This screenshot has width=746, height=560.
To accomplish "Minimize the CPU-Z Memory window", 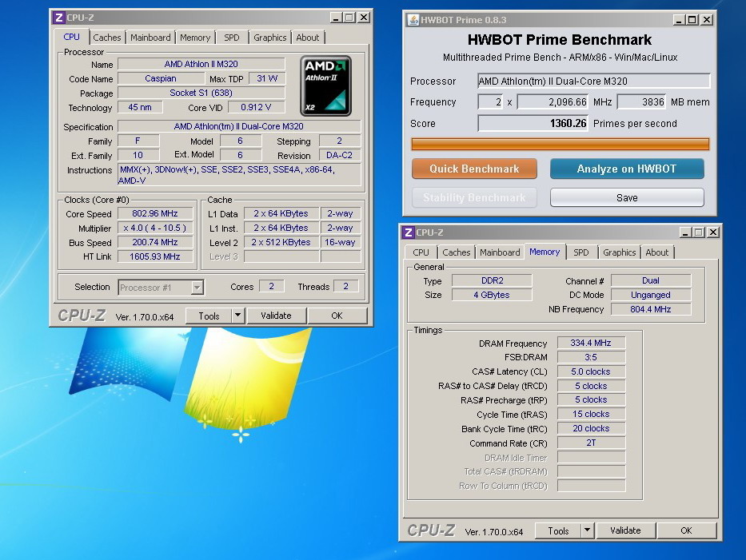I will click(685, 232).
